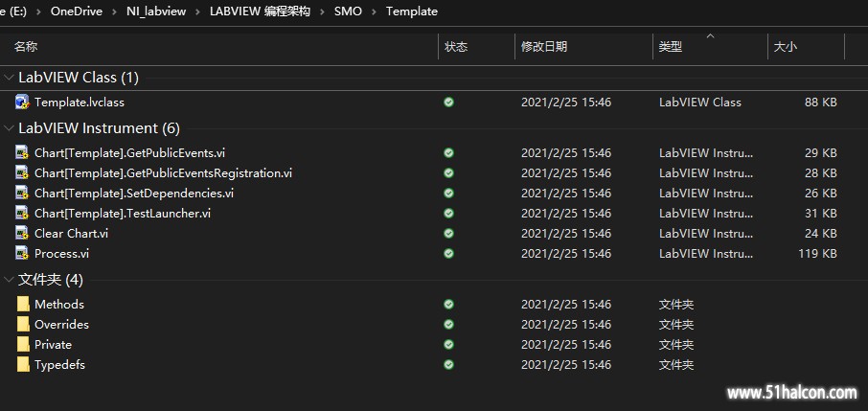The width and height of the screenshot is (868, 411).
Task: Click the 88 KB size value
Action: pyautogui.click(x=821, y=102)
